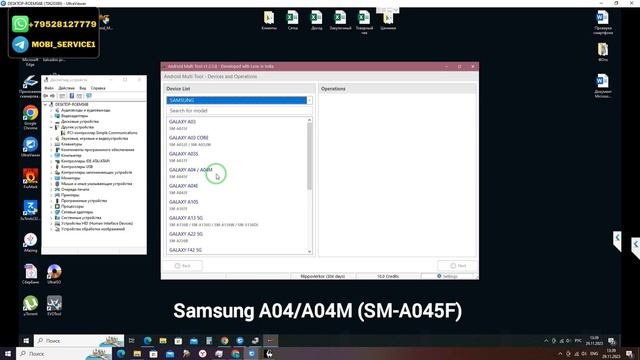Open Файл menu in Device Manager

click(49, 88)
